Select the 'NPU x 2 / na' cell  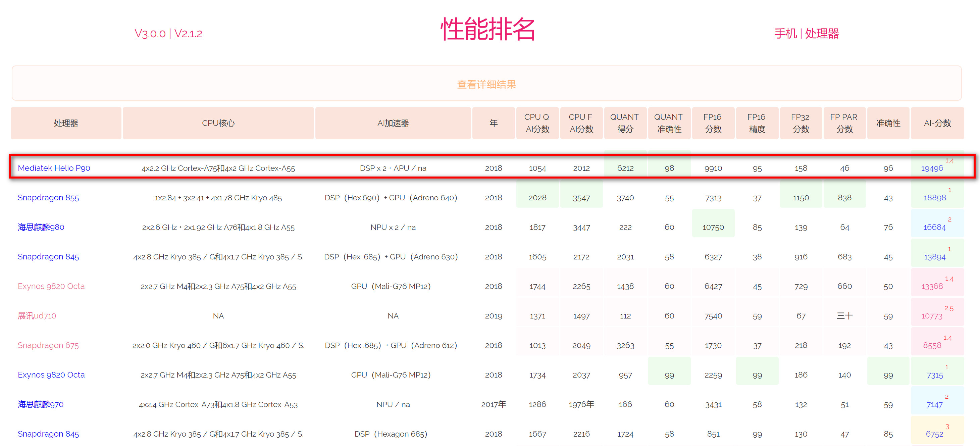[x=393, y=227]
